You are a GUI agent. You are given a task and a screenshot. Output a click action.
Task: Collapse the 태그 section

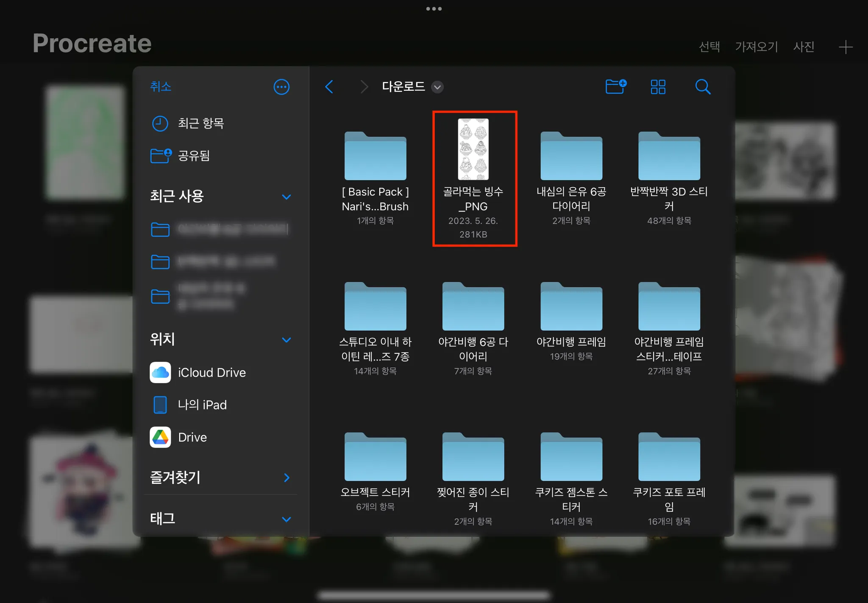click(x=287, y=519)
